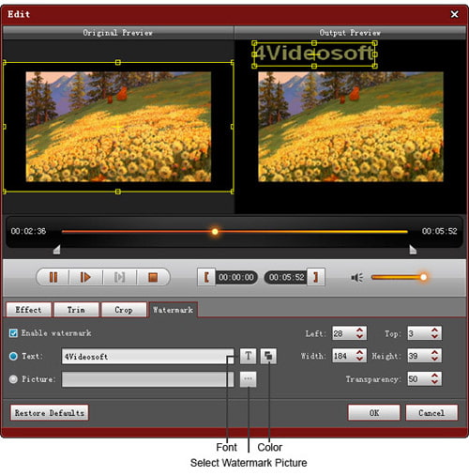Click the trim start time 00:00:00 field
This screenshot has width=469, height=476.
click(236, 277)
